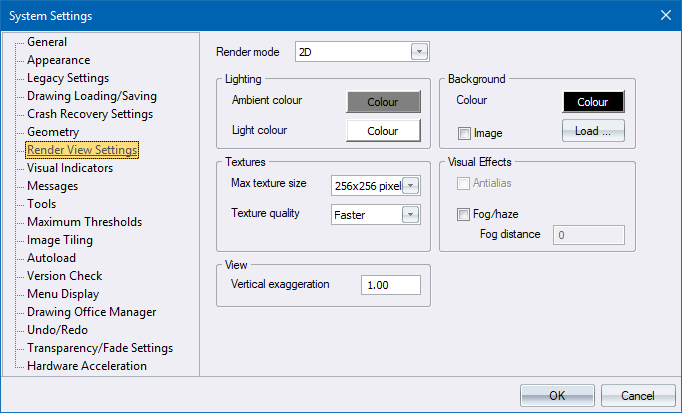Screen dimensions: 682x413
Task: Enable the background Image checkbox
Action: (x=465, y=133)
